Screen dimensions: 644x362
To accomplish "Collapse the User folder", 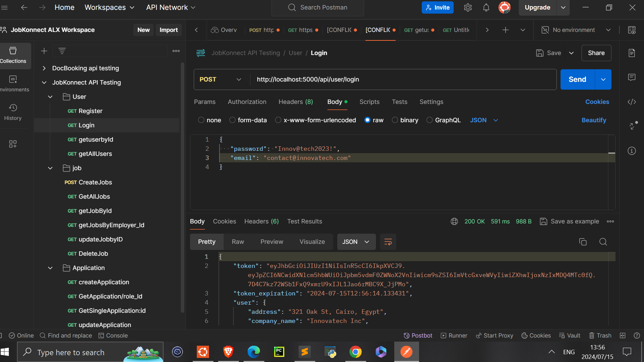I will [x=50, y=97].
